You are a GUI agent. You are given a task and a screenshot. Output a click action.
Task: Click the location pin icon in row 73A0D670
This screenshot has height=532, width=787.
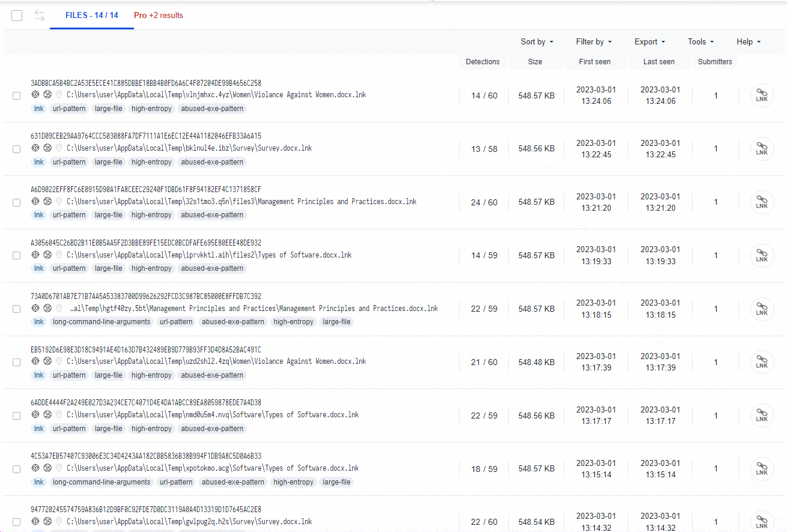(x=59, y=308)
